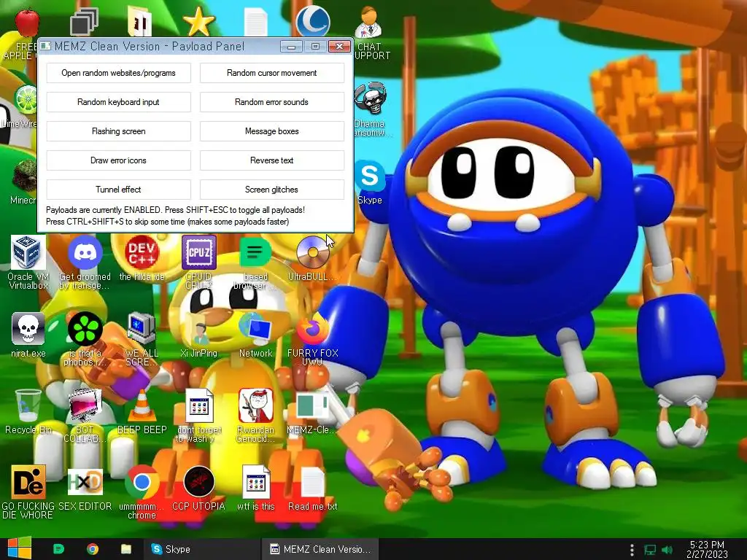Viewport: 747px width, 560px height.
Task: Click the green phobos flower icon
Action: tap(85, 329)
